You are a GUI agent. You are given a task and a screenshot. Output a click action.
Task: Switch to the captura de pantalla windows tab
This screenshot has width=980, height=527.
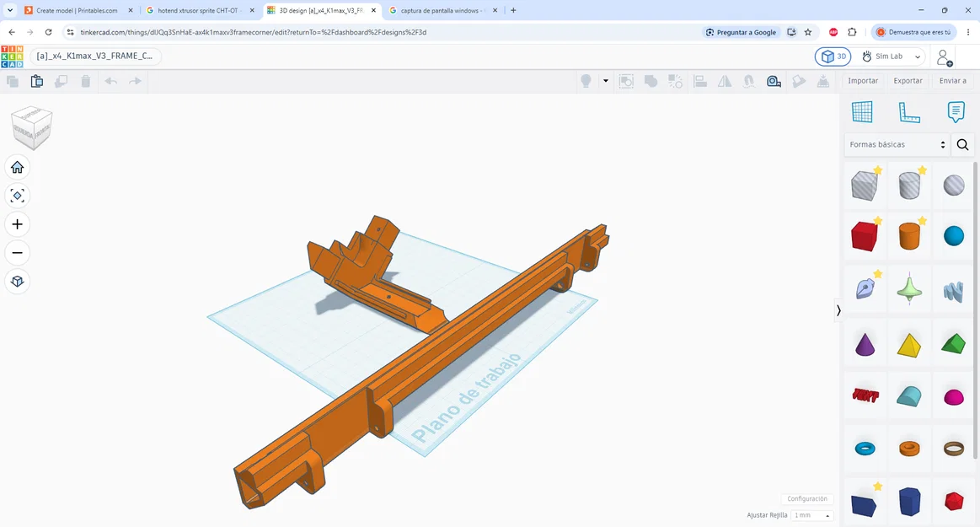tap(442, 11)
